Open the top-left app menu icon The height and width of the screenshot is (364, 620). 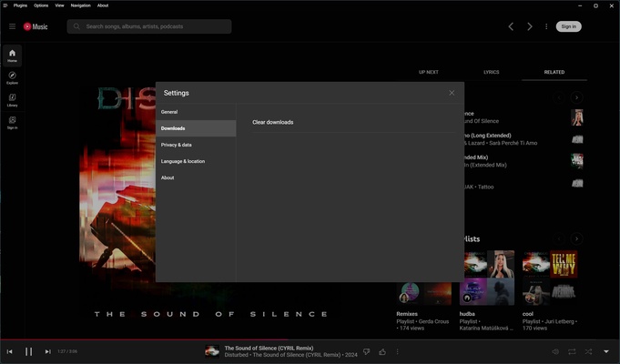5,5
